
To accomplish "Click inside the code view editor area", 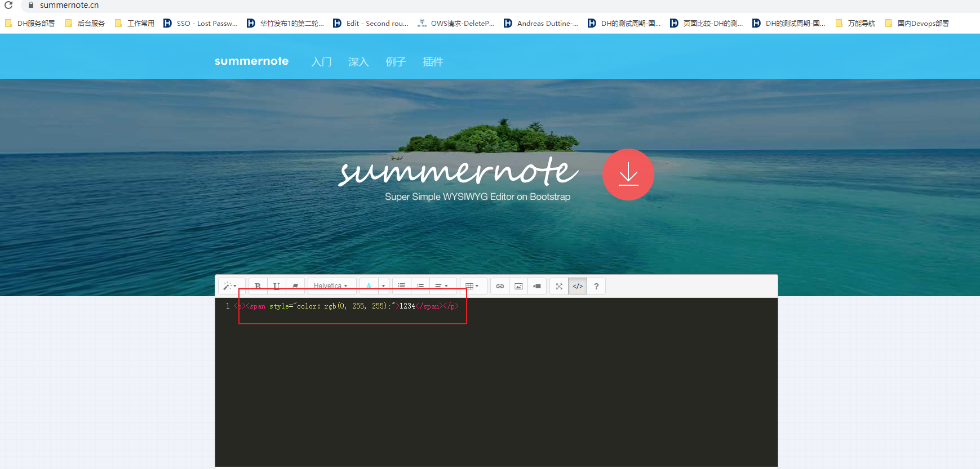I will tap(496, 383).
